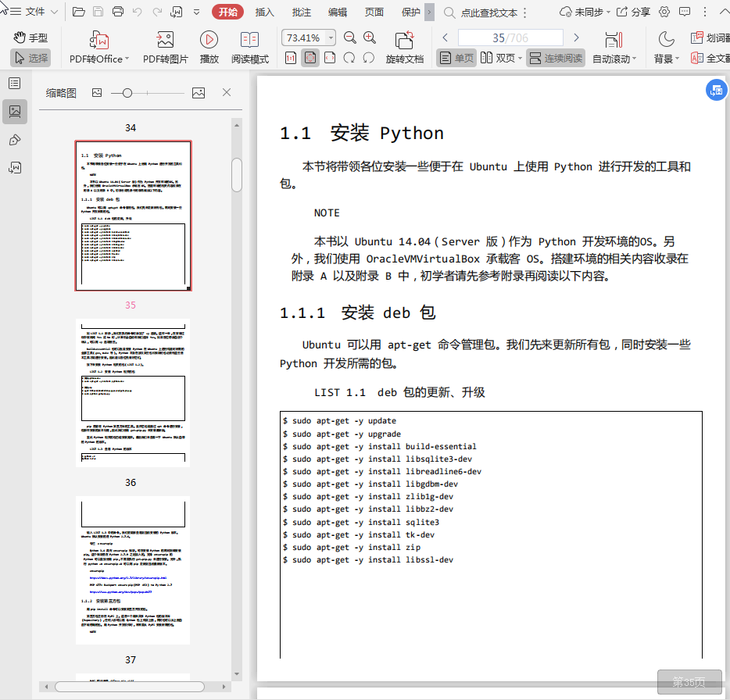Click 划词翻译 word translation tool

click(x=710, y=37)
